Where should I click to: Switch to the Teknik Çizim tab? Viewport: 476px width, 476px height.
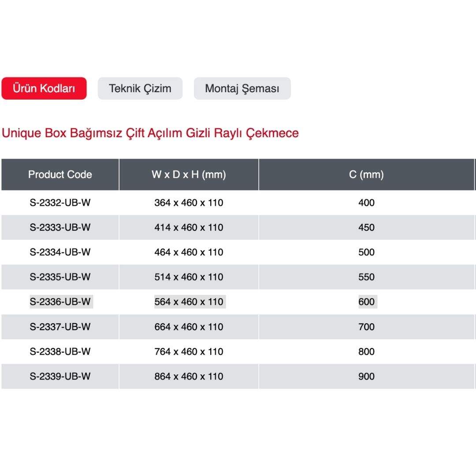click(x=140, y=89)
